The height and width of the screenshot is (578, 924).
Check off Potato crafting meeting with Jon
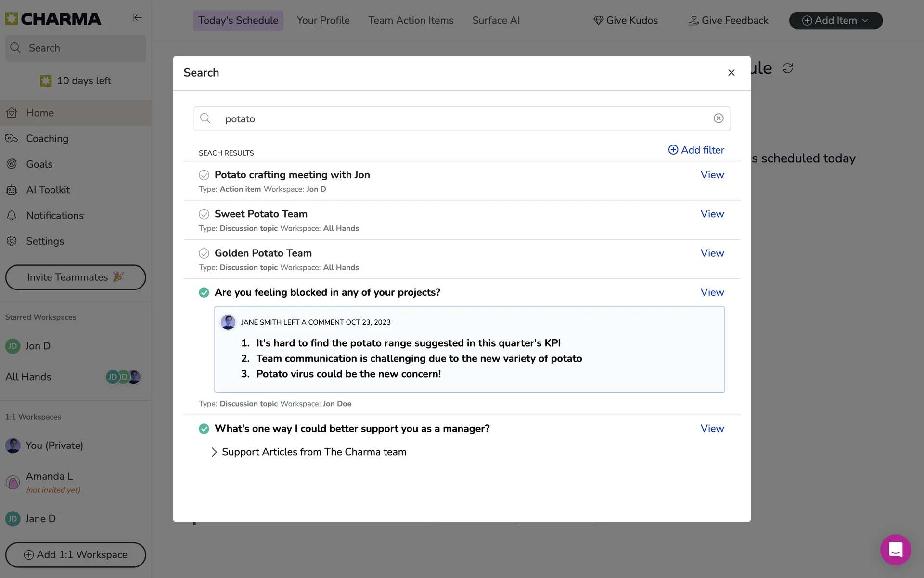204,175
